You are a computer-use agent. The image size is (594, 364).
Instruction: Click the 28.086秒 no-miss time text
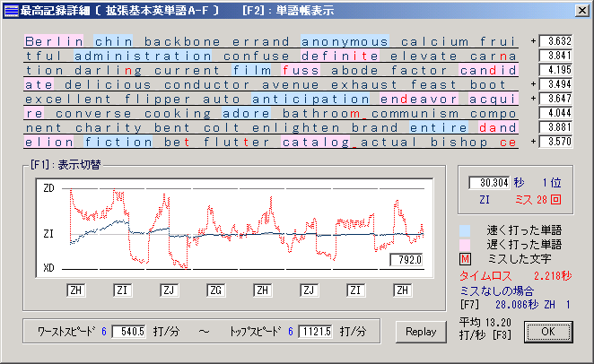(x=517, y=304)
